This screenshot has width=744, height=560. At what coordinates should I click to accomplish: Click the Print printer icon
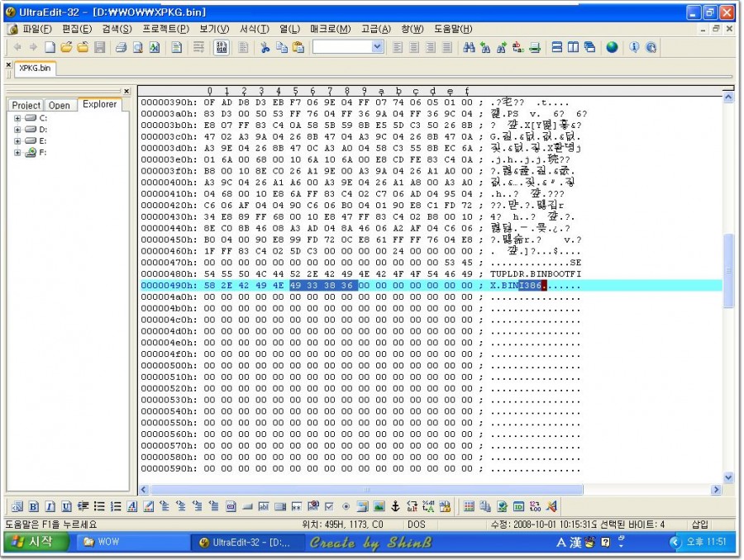tap(121, 47)
